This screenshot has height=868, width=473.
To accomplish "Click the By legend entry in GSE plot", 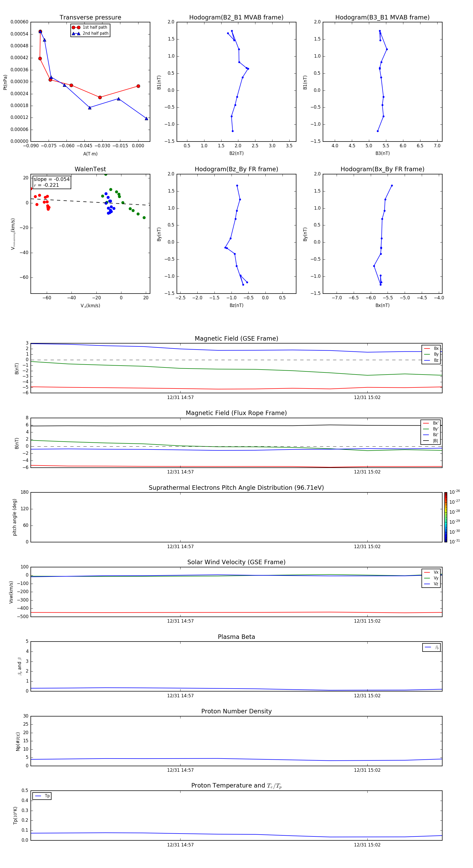I will coord(431,354).
